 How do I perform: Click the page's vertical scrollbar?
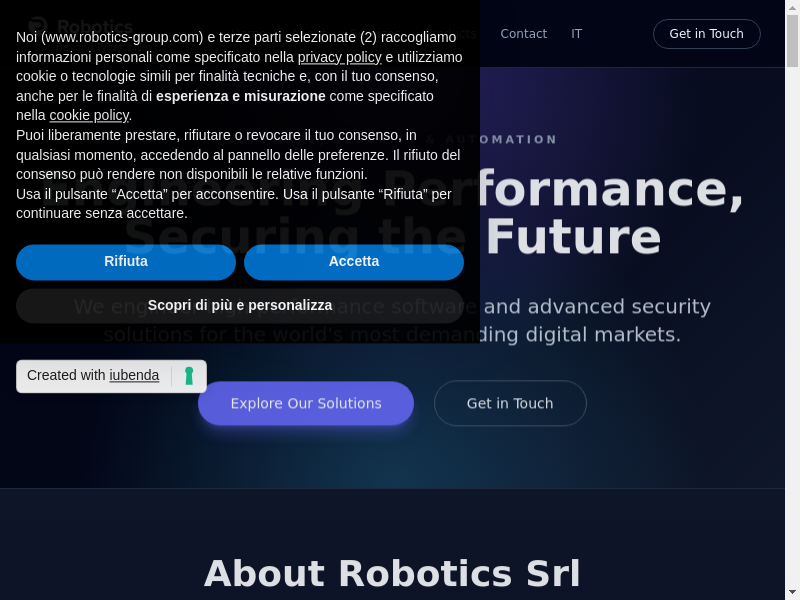click(793, 300)
